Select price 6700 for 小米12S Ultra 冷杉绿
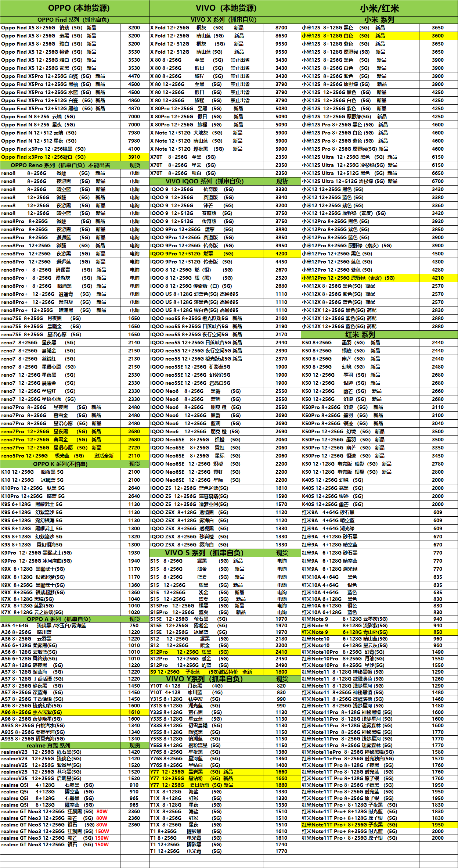Image resolution: width=458 pixels, height=868 pixels. [438, 182]
